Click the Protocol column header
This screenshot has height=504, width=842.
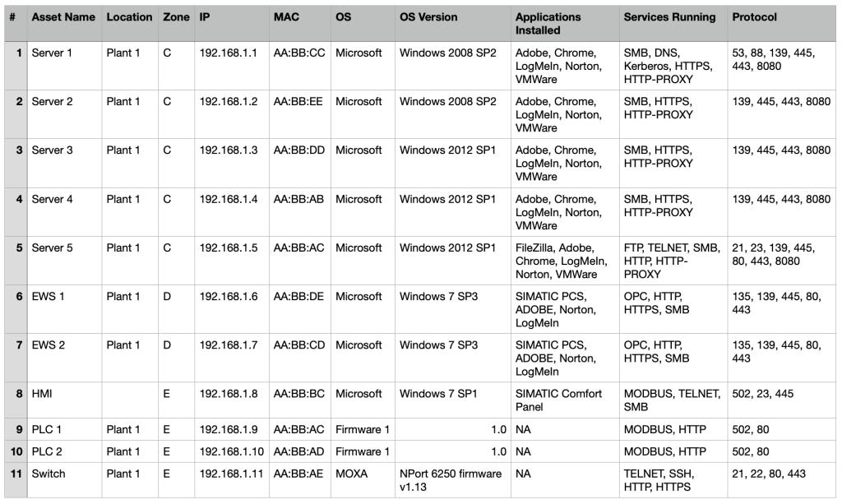754,17
